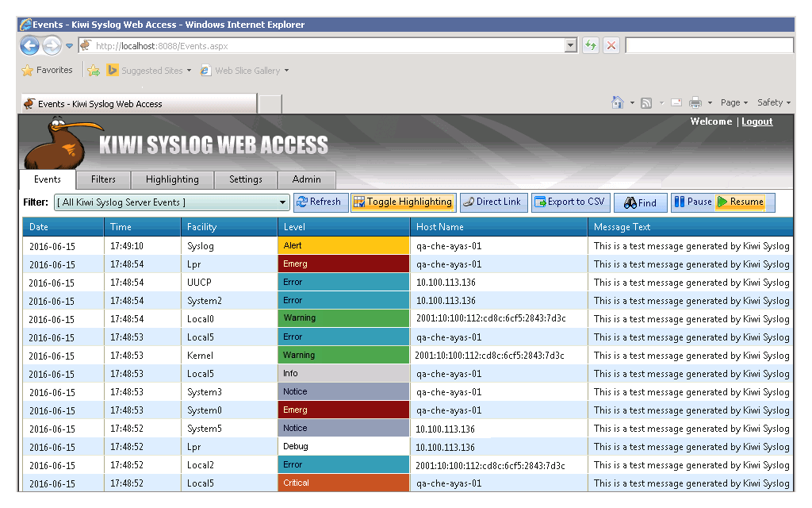Click the Alert level color band
The width and height of the screenshot is (812, 508).
tap(343, 245)
